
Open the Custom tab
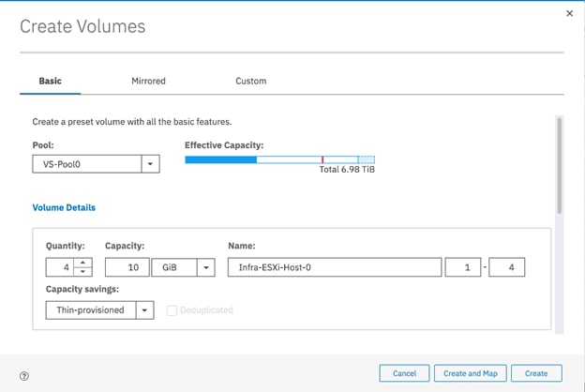(x=250, y=81)
